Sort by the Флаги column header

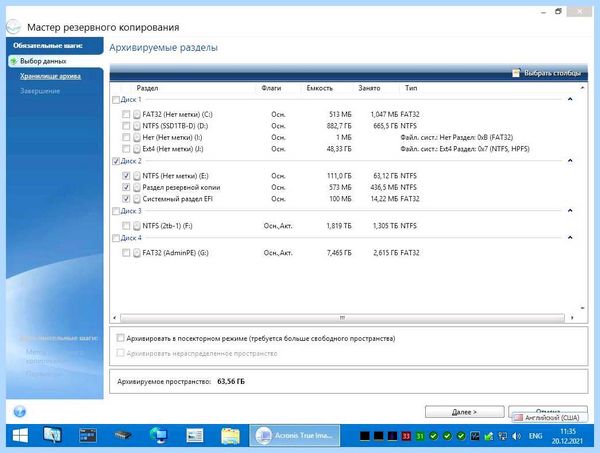coord(271,88)
